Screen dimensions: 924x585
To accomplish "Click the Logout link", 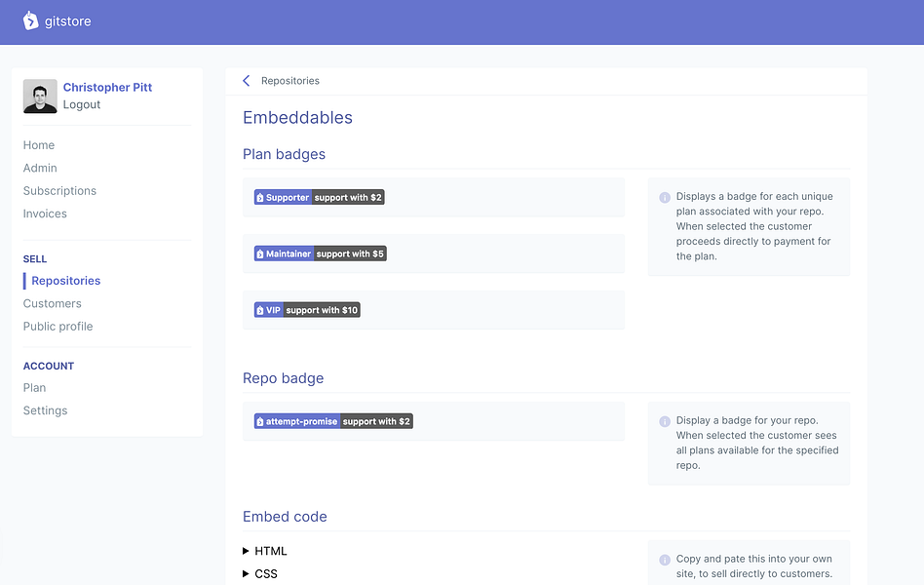I will [x=81, y=104].
